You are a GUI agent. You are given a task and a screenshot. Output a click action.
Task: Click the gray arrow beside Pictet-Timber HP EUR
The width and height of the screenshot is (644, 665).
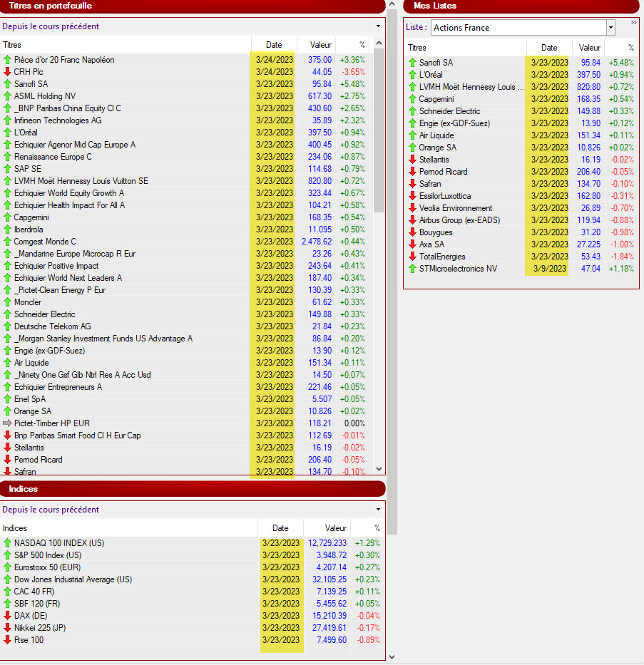coord(7,423)
